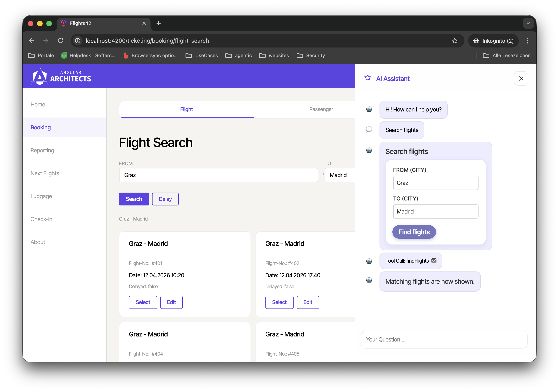Open site information icon in address bar
This screenshot has height=392, width=559.
78,41
